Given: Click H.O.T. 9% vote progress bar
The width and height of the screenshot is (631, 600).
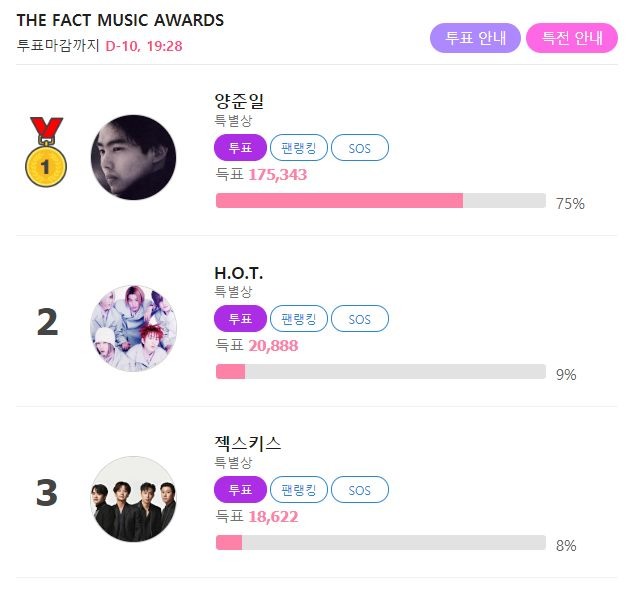Looking at the screenshot, I should tap(381, 371).
